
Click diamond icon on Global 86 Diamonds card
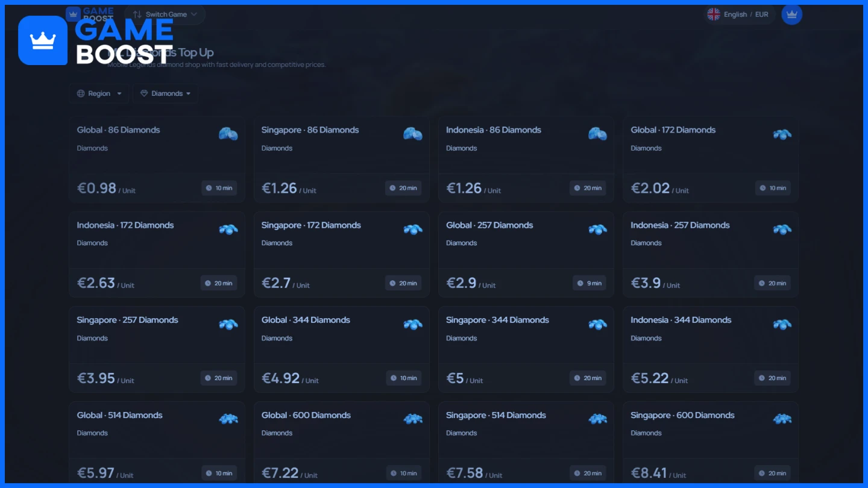pyautogui.click(x=228, y=134)
